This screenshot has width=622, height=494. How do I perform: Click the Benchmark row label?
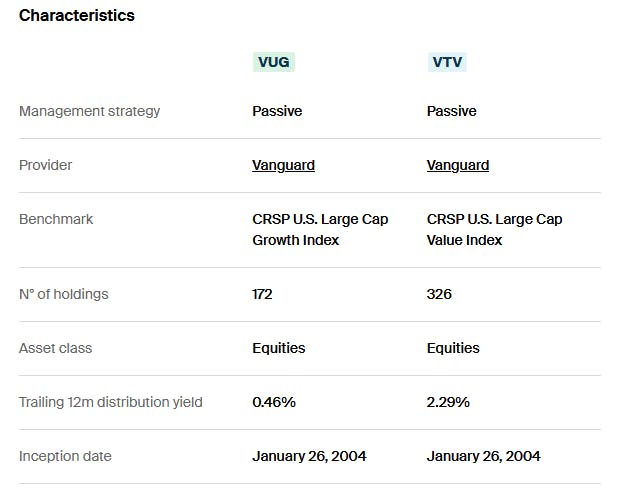coord(56,219)
